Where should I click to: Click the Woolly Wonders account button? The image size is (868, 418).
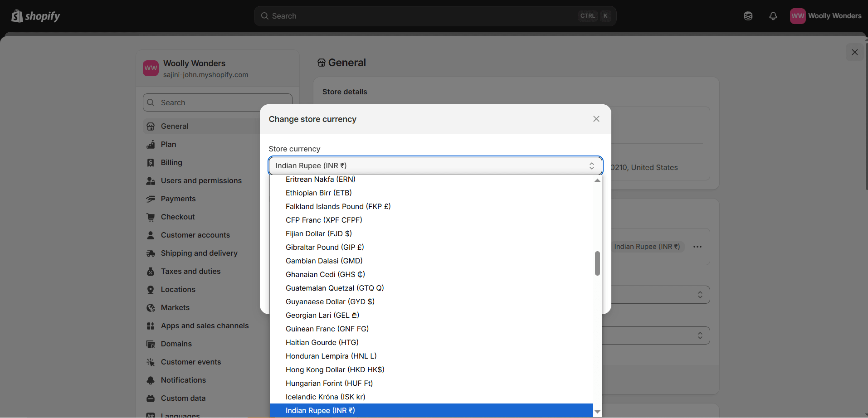coord(826,16)
